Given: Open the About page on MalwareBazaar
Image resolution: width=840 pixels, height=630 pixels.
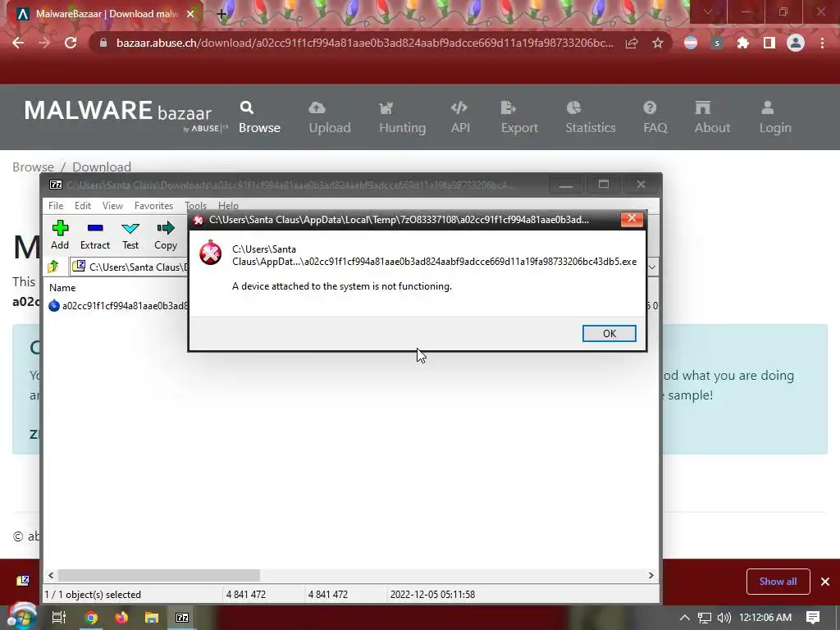Looking at the screenshot, I should pos(712,117).
